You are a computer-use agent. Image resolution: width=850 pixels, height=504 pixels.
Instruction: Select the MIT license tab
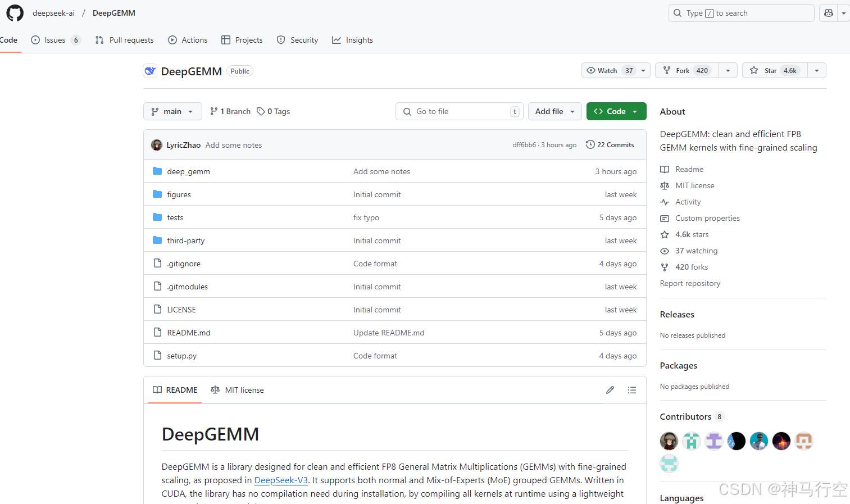click(x=237, y=390)
